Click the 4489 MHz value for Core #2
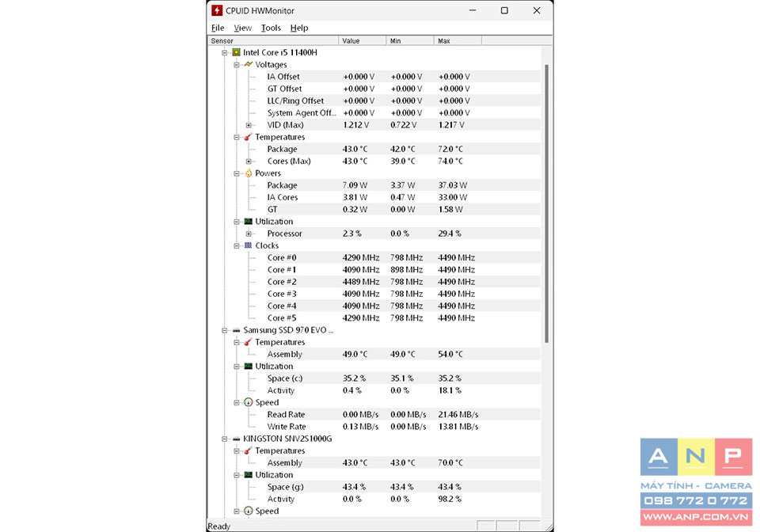Viewport: 760px width, 532px height. [361, 282]
